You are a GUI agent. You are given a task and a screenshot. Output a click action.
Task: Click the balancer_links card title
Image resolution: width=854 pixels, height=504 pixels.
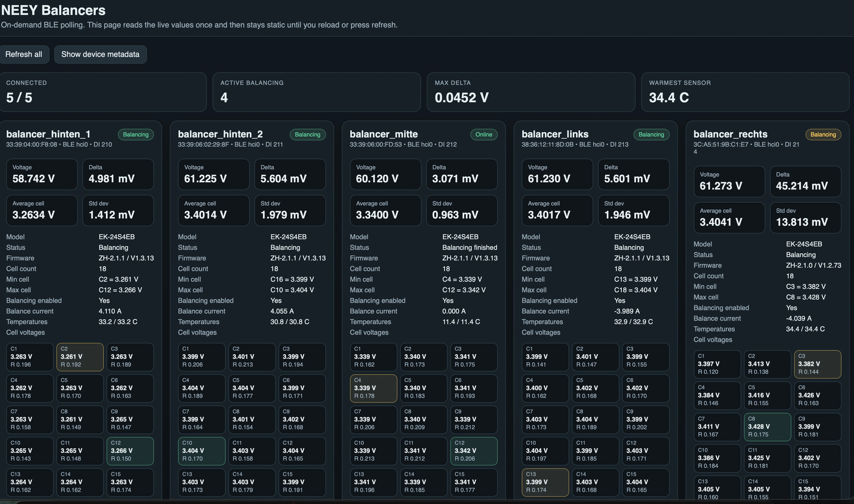pos(555,134)
